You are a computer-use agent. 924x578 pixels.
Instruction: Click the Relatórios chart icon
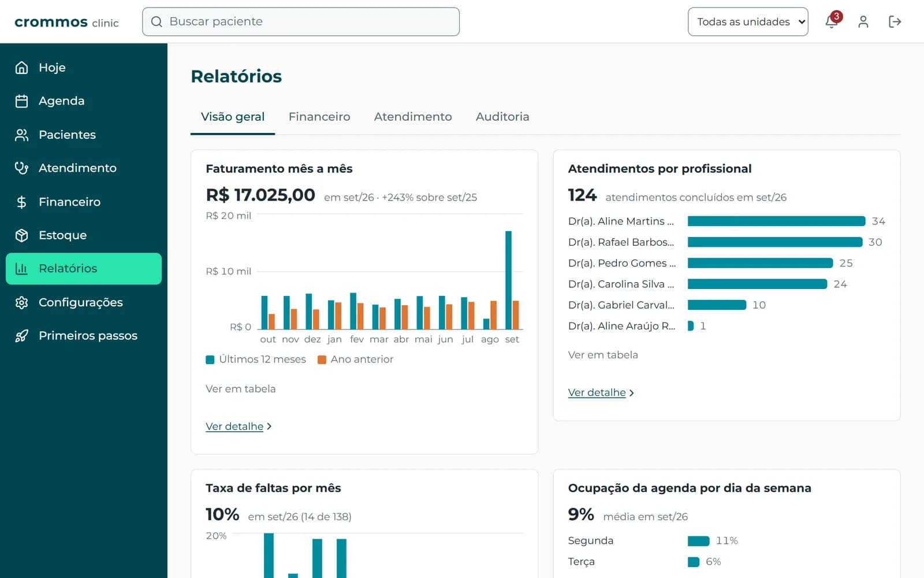(21, 269)
